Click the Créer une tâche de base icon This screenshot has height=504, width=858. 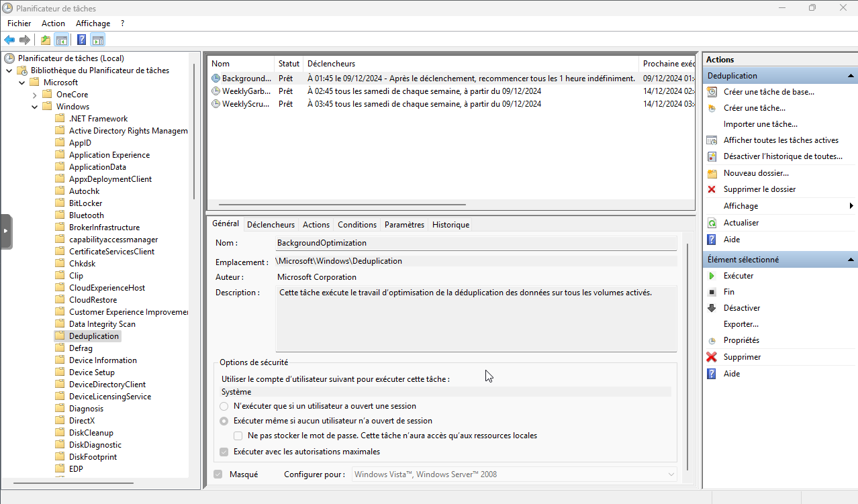712,92
